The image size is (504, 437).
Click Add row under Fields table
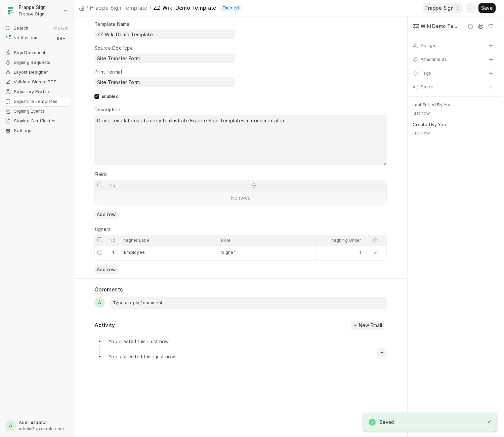(106, 214)
